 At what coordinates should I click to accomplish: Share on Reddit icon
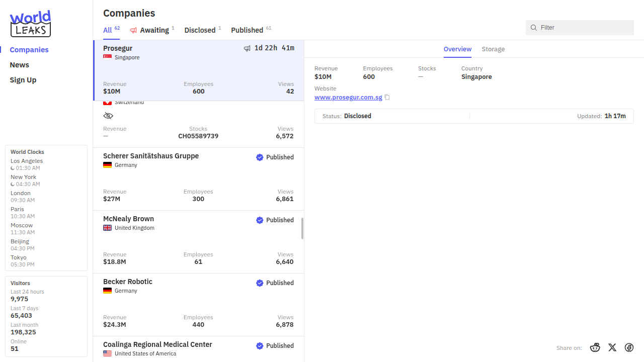(595, 347)
